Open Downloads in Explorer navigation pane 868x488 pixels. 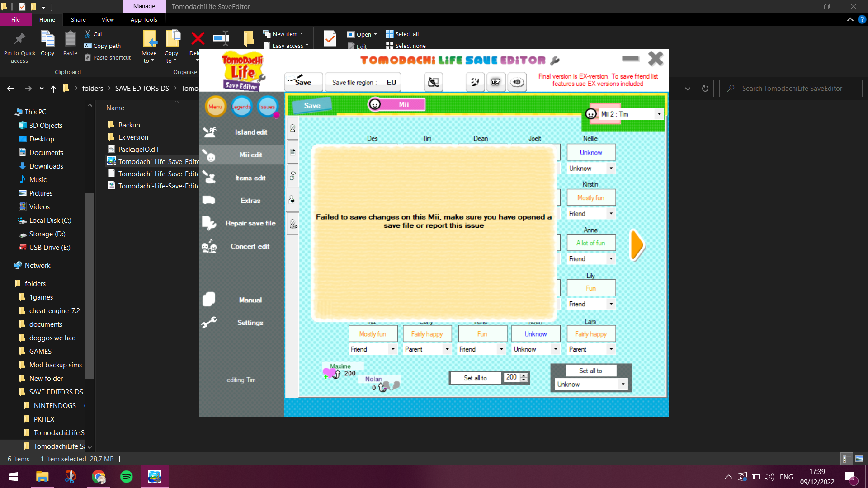point(46,166)
